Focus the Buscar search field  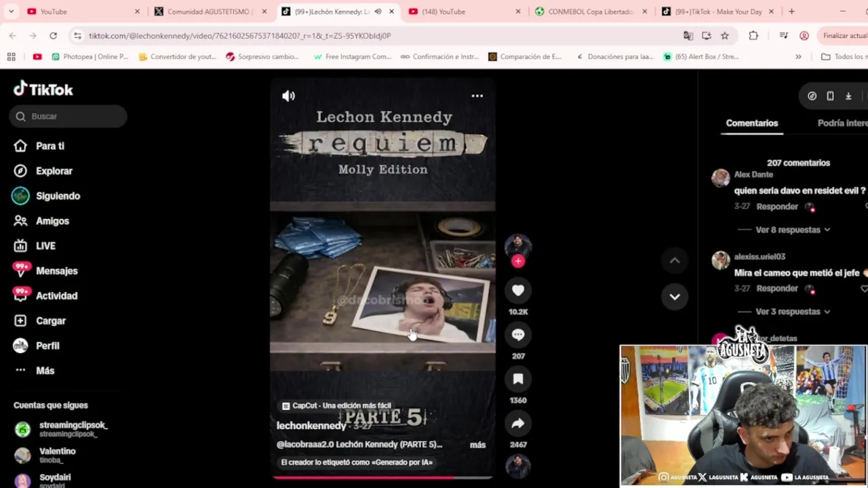coord(68,117)
